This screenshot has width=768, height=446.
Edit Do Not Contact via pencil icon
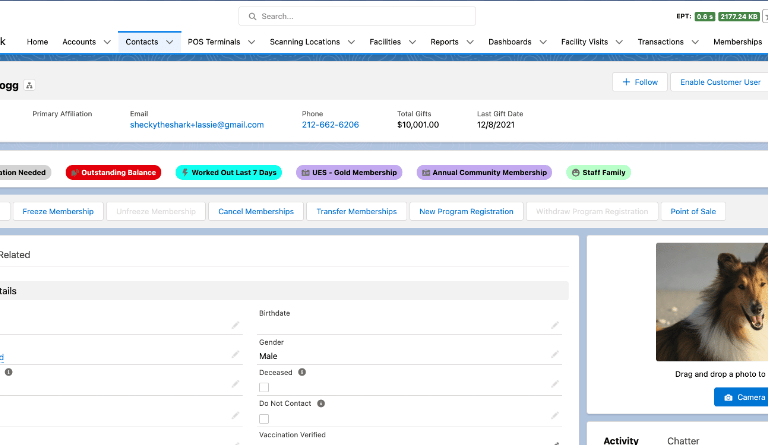click(x=555, y=415)
